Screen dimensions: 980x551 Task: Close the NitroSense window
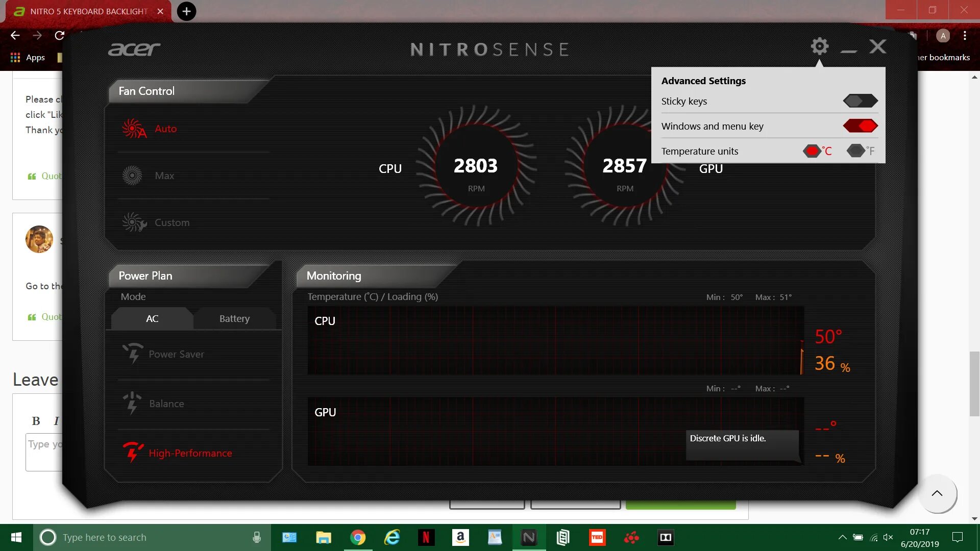[878, 46]
